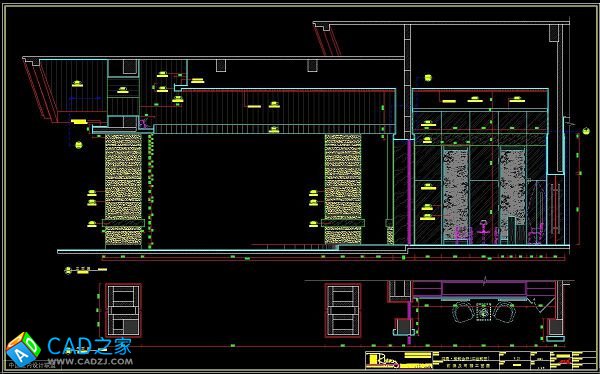Click the right armchair in floor plan
This screenshot has width=600, height=374.
click(505, 312)
